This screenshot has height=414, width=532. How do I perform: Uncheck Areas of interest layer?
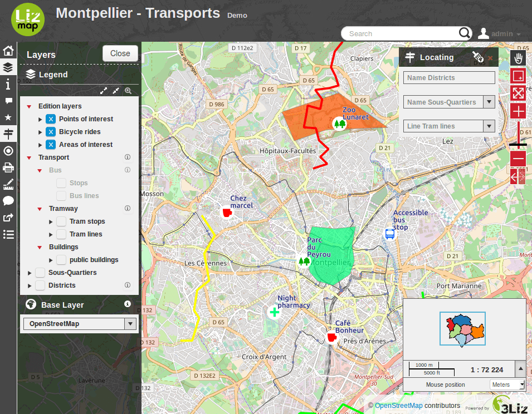pos(51,145)
